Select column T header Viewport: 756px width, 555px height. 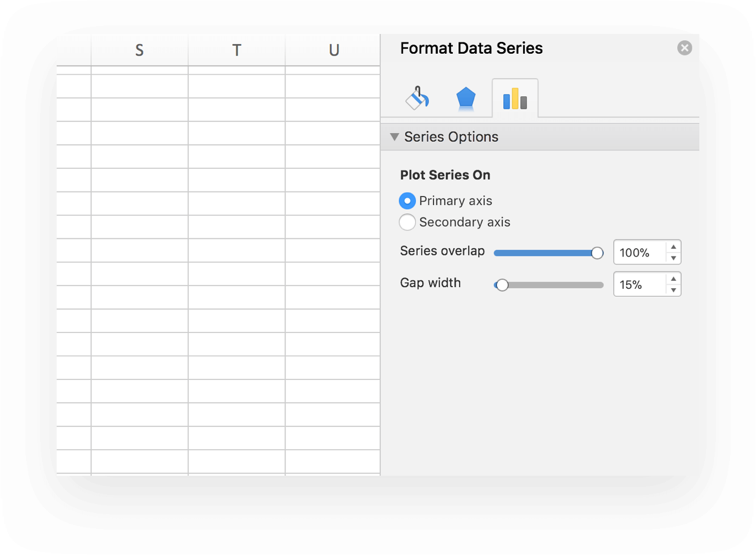236,50
